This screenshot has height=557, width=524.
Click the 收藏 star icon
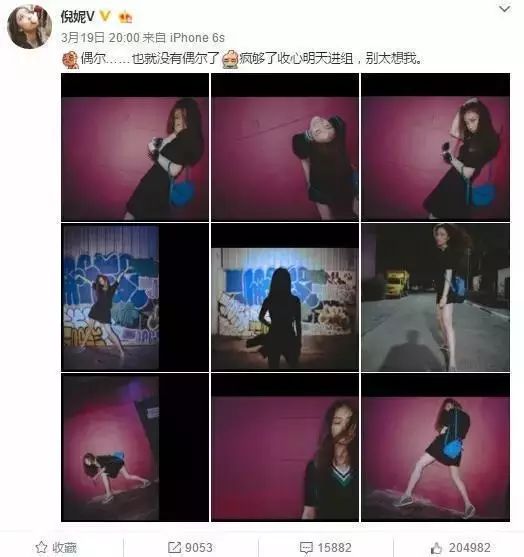pyautogui.click(x=42, y=547)
